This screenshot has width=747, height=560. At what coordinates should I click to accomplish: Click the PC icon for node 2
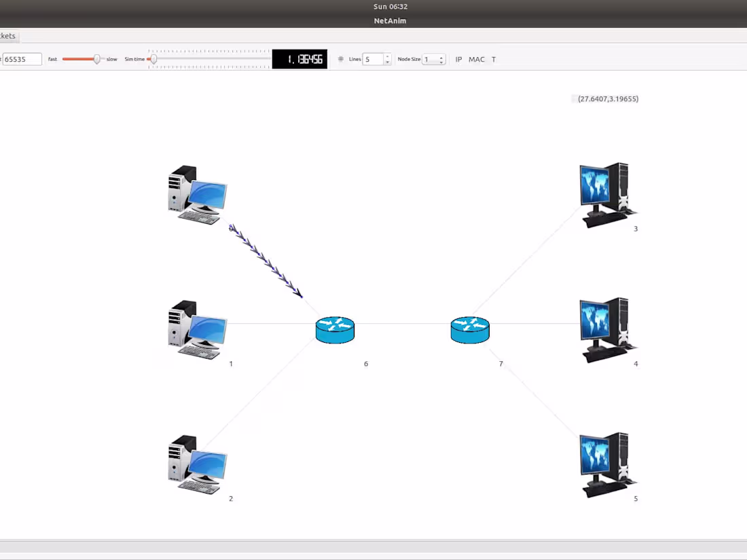[x=197, y=465]
